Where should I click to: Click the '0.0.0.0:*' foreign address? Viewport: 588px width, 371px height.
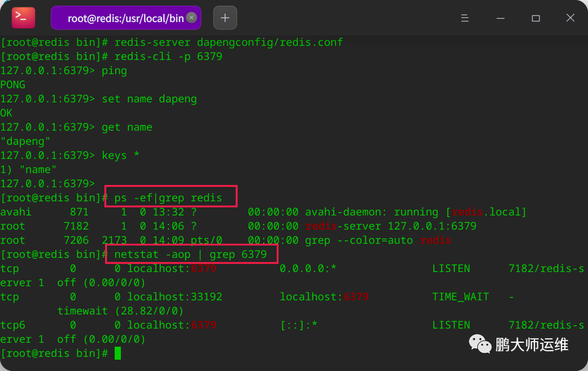point(308,269)
